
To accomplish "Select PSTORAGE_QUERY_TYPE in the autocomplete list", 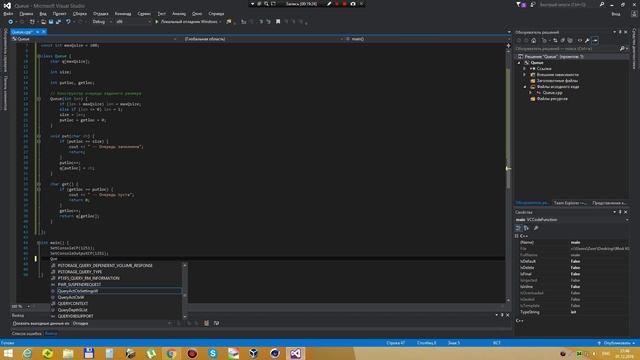I will click(x=80, y=272).
